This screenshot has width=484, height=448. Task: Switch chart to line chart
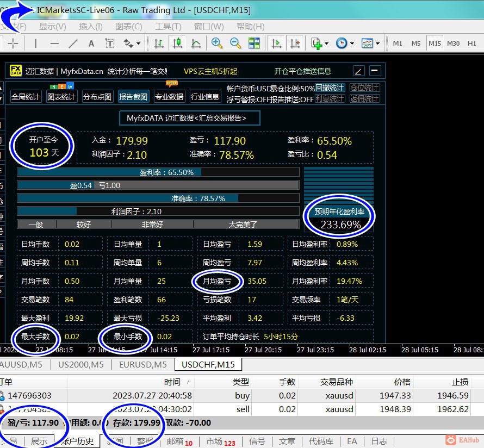196,43
